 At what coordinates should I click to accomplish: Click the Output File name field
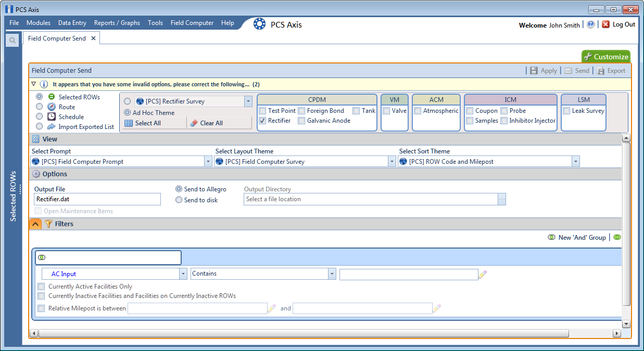97,199
